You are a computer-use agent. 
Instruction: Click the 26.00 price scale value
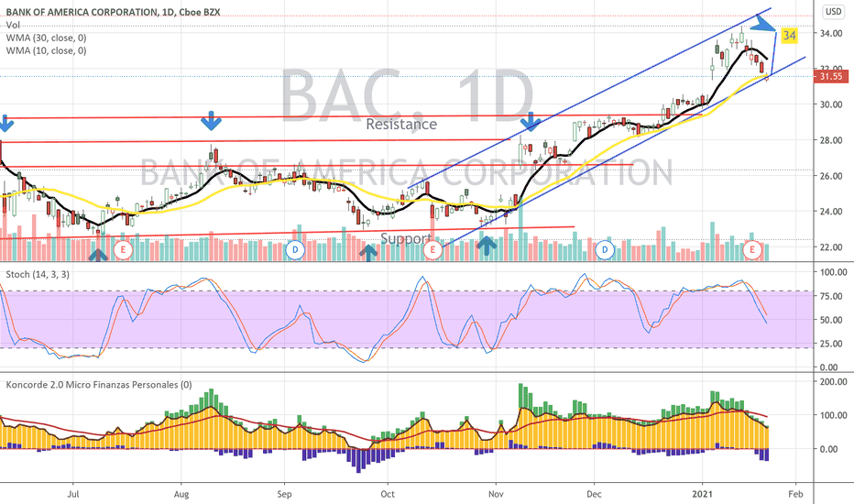(x=831, y=176)
